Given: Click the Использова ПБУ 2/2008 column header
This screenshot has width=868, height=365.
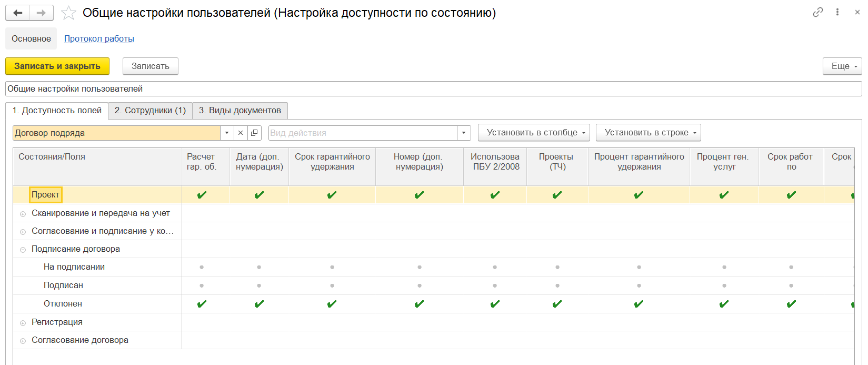Looking at the screenshot, I should coord(495,166).
